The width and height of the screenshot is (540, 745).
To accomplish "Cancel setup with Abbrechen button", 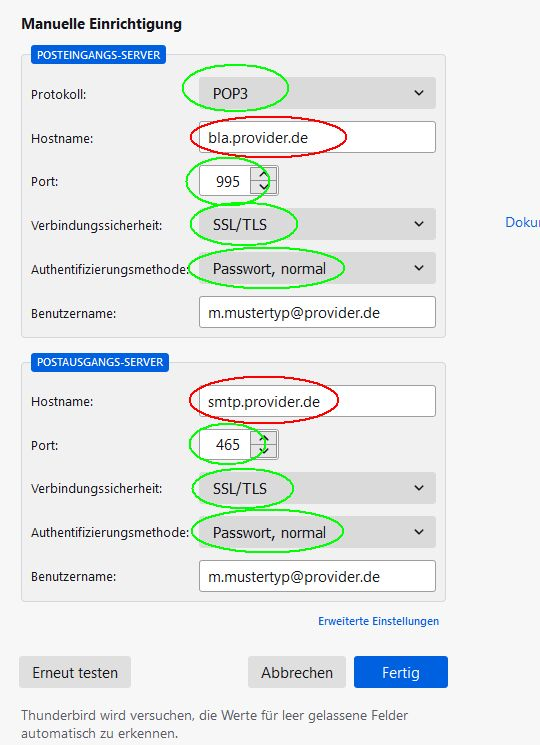I will [x=297, y=672].
